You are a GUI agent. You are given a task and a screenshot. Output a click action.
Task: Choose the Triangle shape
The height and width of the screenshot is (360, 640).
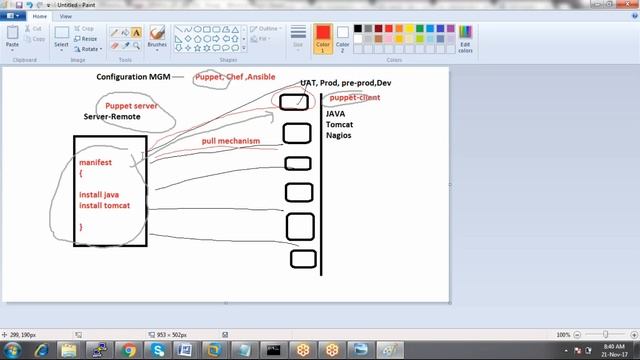click(235, 29)
